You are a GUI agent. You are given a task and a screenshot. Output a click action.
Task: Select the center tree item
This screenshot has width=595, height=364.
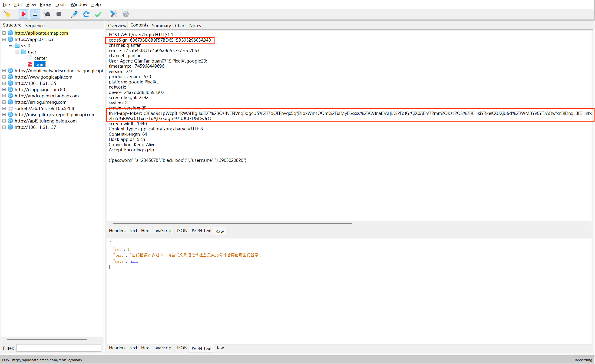coord(40,58)
